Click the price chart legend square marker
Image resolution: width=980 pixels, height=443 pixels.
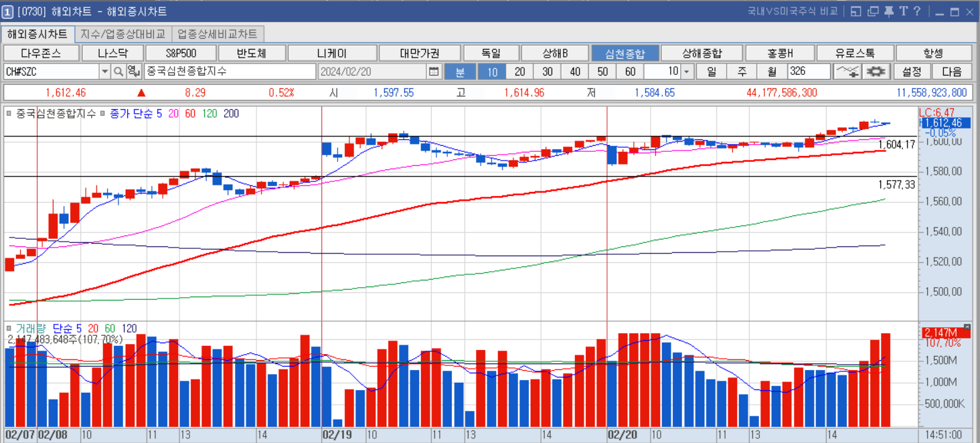9,114
